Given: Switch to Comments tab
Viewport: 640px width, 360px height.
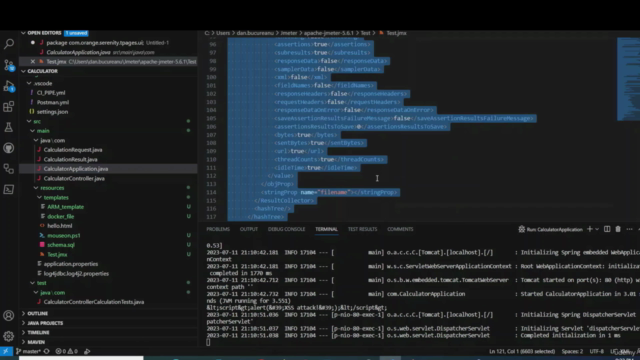Looking at the screenshot, I should tap(400, 229).
